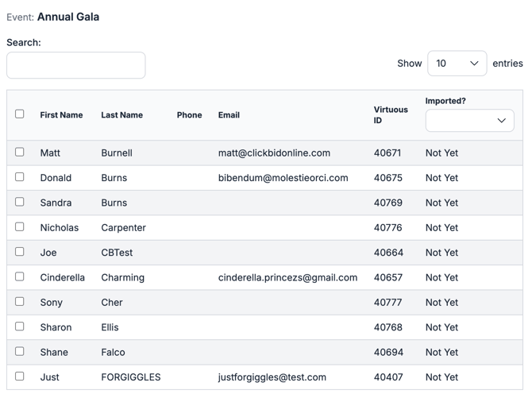Image resolution: width=532 pixels, height=398 pixels.
Task: Click the matt@clickbidonline.com email cell
Action: pyautogui.click(x=274, y=153)
